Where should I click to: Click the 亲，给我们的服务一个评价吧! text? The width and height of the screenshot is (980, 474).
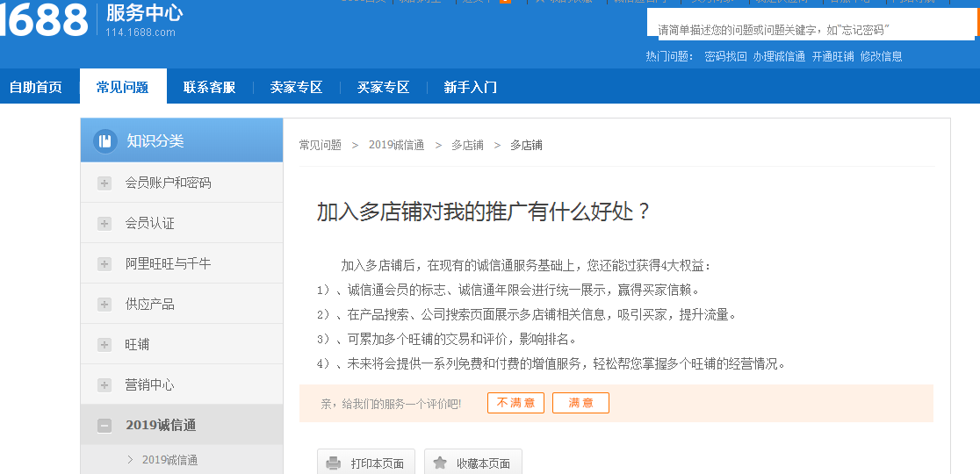click(x=392, y=404)
